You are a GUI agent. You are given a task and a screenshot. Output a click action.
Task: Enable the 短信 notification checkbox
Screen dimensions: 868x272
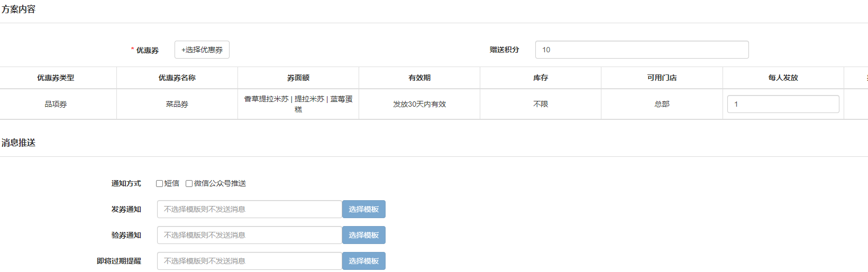click(x=159, y=184)
